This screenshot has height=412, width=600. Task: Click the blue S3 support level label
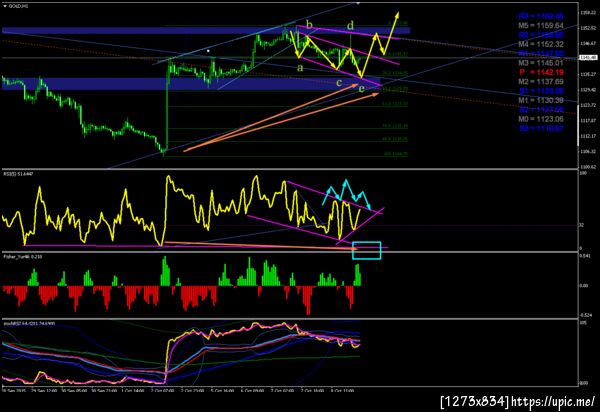pyautogui.click(x=541, y=129)
